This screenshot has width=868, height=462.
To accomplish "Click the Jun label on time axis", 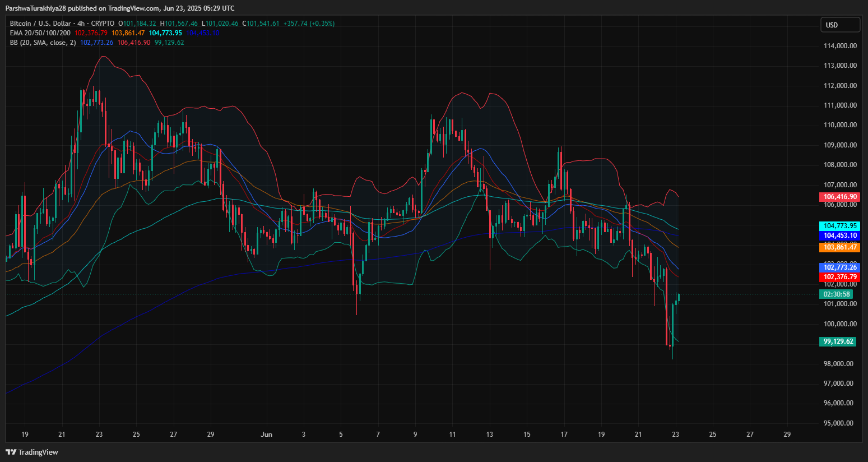I will (x=267, y=435).
